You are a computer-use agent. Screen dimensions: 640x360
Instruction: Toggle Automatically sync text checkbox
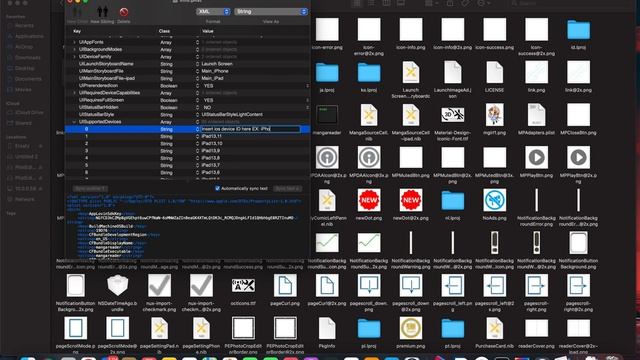pos(218,189)
